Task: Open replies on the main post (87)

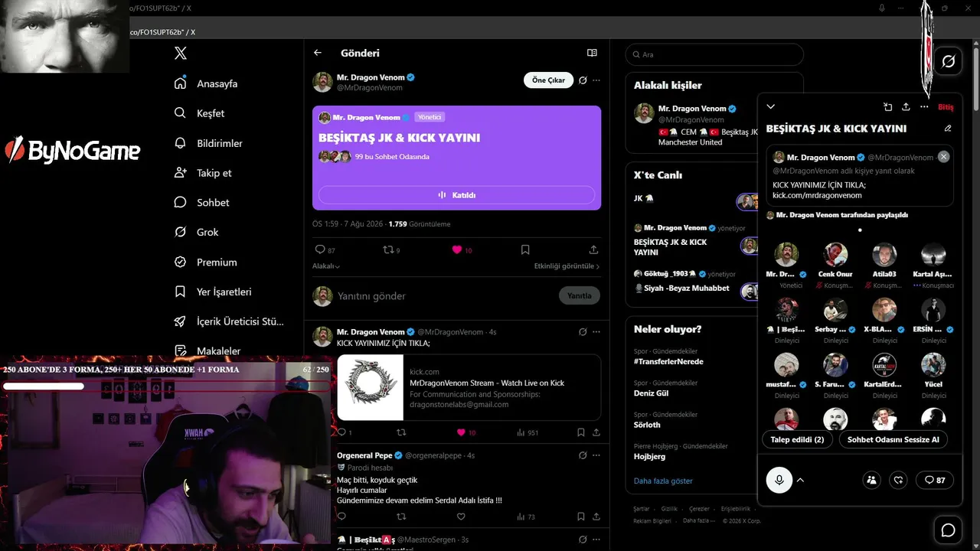Action: pyautogui.click(x=325, y=249)
